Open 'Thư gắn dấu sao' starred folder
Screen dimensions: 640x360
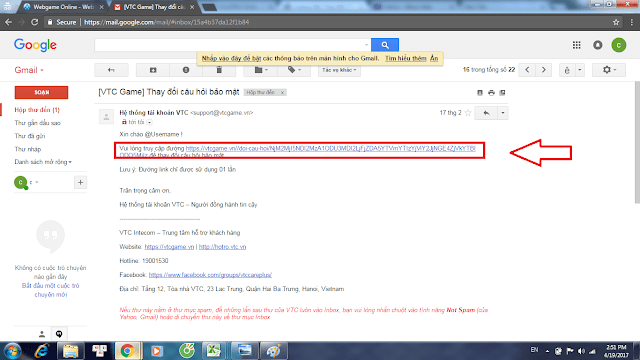coord(38,123)
